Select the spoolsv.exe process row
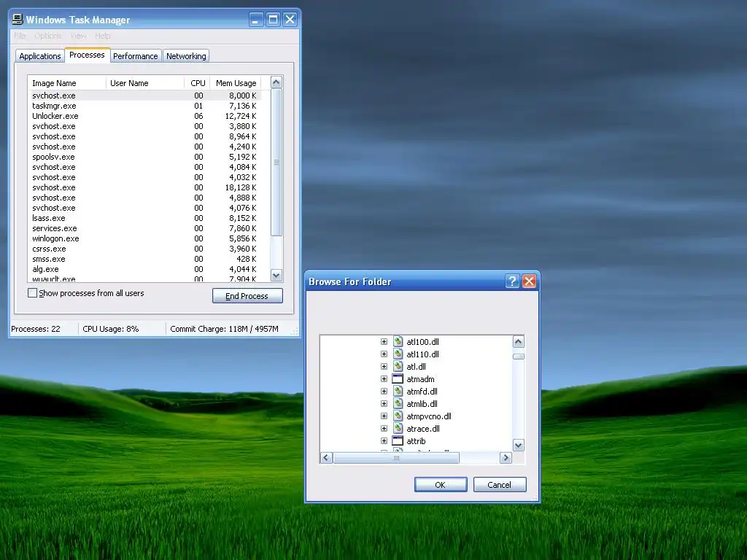The image size is (747, 560). tap(144, 157)
